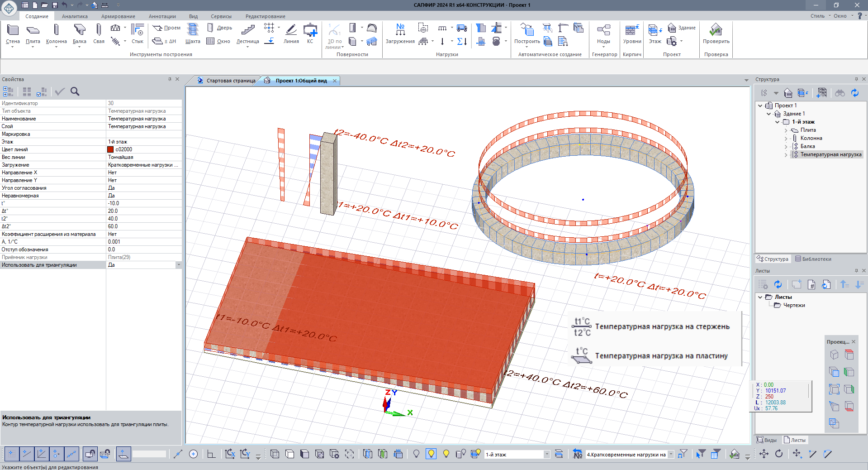Toggle the ortho angle mode button
This screenshot has height=470, width=868.
coord(211,454)
